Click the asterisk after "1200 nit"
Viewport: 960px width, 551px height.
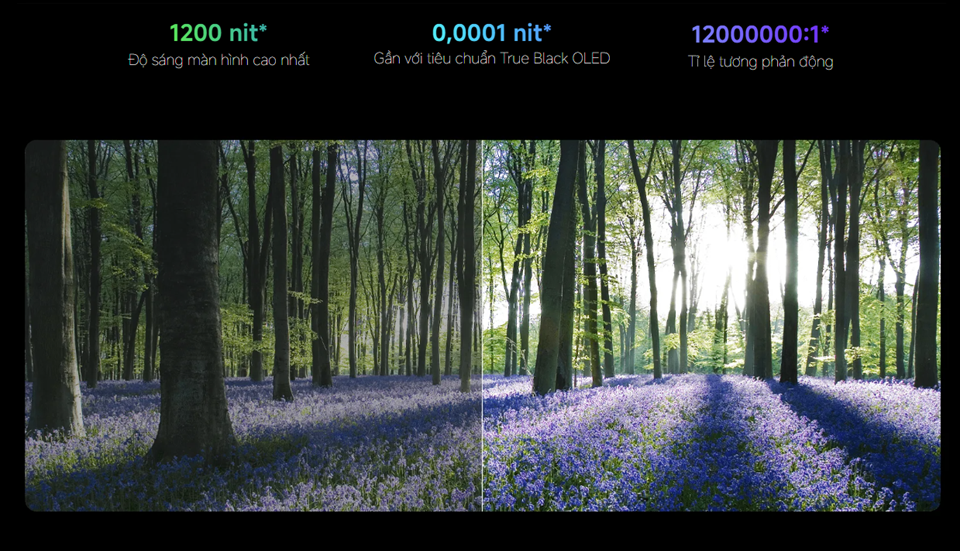(x=263, y=28)
